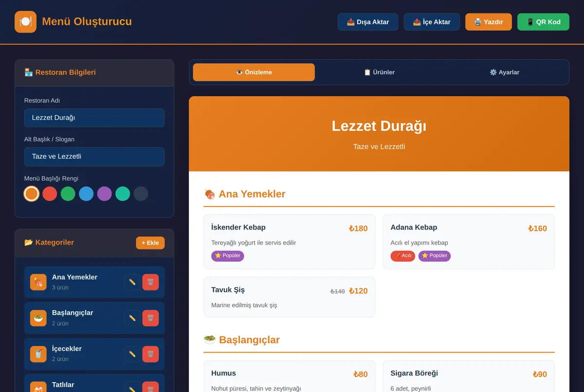The width and height of the screenshot is (584, 392).
Task: Click the ₺180 price of İskender Kebap
Action: point(358,228)
